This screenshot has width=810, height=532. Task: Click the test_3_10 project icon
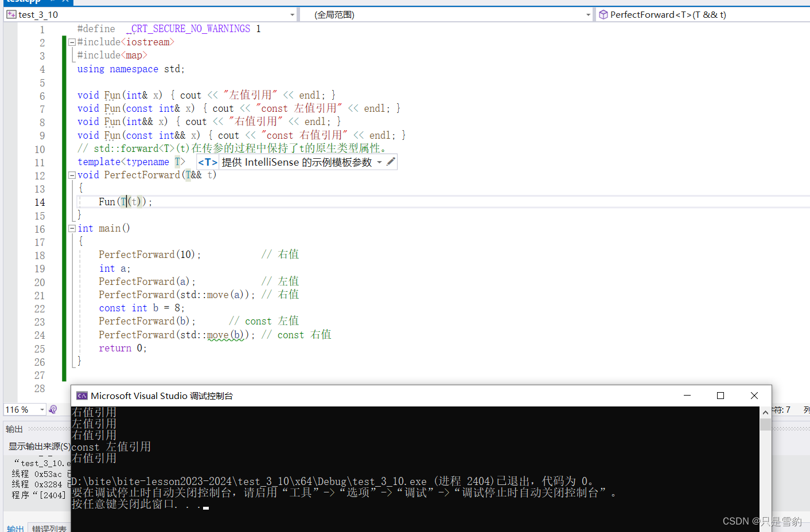[11, 14]
